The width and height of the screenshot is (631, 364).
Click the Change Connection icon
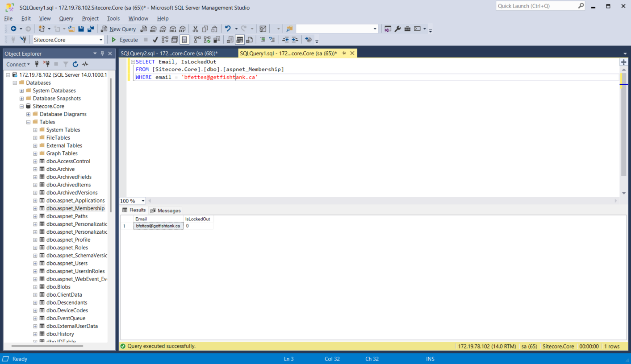point(23,40)
